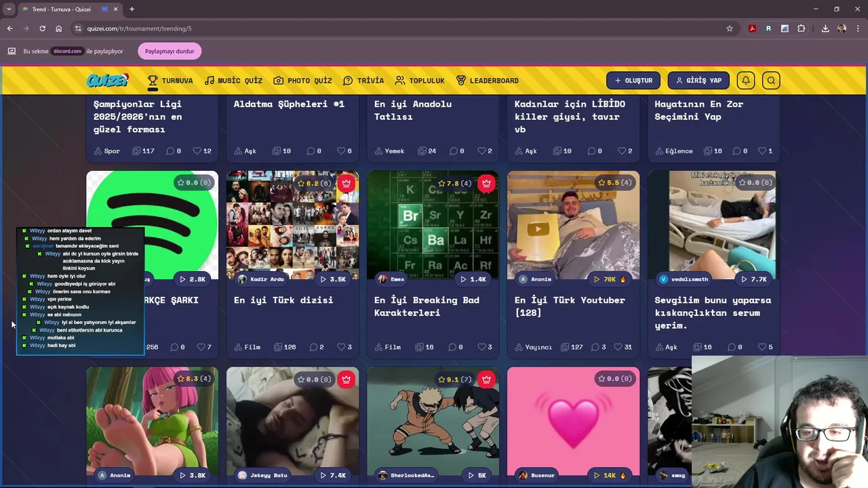This screenshot has width=868, height=488.
Task: Open title Hayatının En Zor Seçimini Yap
Action: [699, 110]
